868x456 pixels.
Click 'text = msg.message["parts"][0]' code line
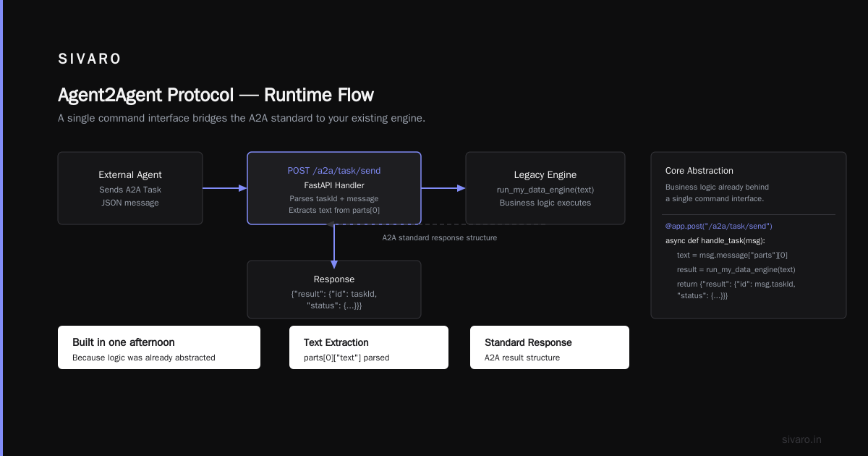[x=732, y=255]
